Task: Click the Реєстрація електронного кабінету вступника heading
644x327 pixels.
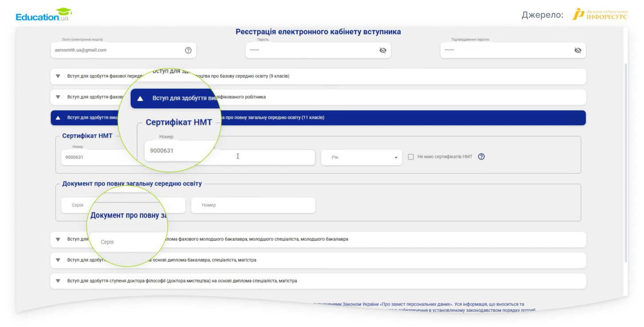Action: [318, 32]
